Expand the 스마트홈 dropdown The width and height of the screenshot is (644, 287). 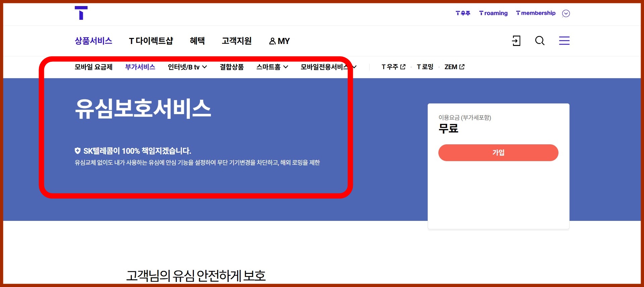tap(272, 67)
